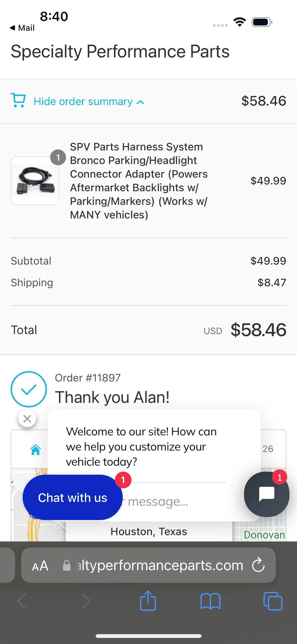
Task: Open Safari bookmarks book icon
Action: pos(210,601)
